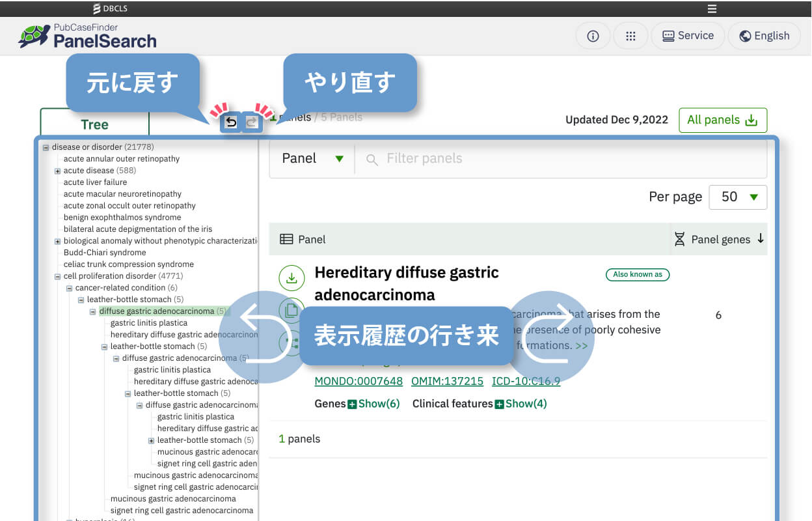The image size is (812, 521).
Task: Open the Panel filter type dropdown
Action: (x=312, y=158)
